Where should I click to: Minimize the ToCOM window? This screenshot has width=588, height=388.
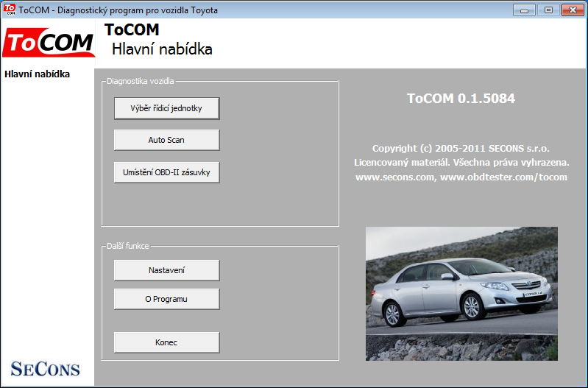(523, 10)
